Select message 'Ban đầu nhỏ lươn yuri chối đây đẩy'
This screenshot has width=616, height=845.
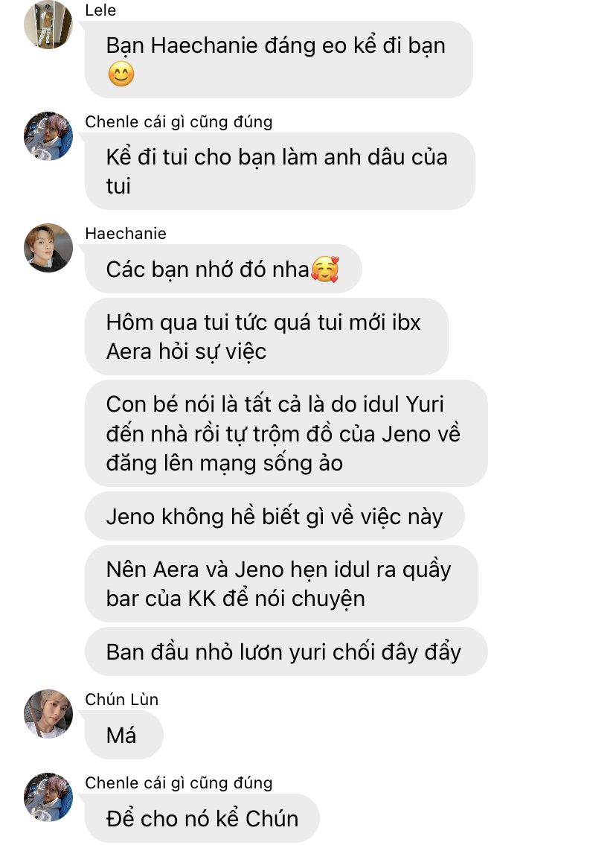pyautogui.click(x=286, y=651)
